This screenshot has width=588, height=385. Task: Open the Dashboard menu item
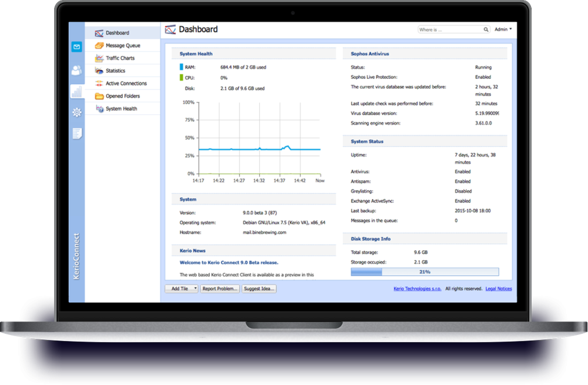point(123,33)
